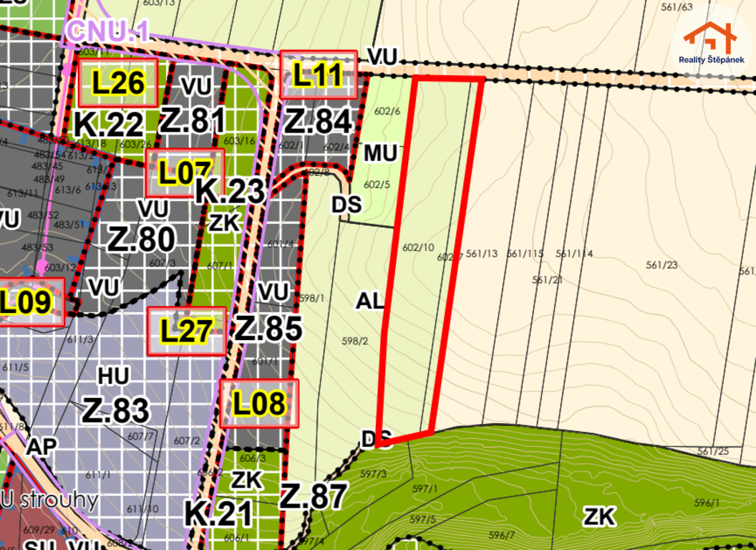This screenshot has height=550, width=756.
Task: Click the Z.87 zone label
Action: click(314, 496)
